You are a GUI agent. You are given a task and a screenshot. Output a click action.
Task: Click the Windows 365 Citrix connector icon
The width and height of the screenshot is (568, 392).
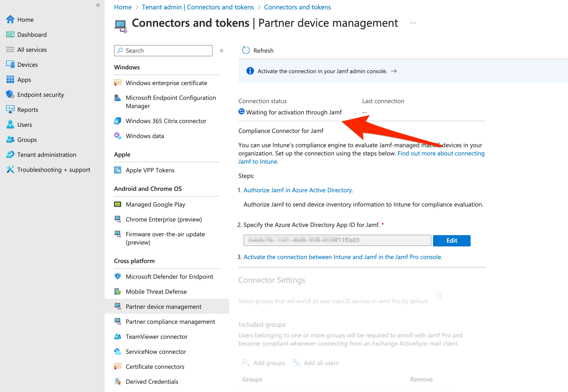point(118,121)
